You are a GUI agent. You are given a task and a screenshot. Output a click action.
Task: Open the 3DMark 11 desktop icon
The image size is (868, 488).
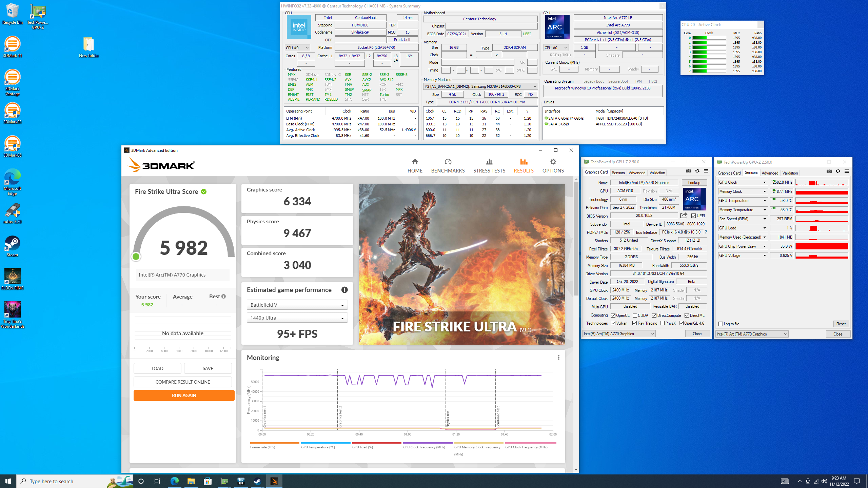tap(13, 47)
